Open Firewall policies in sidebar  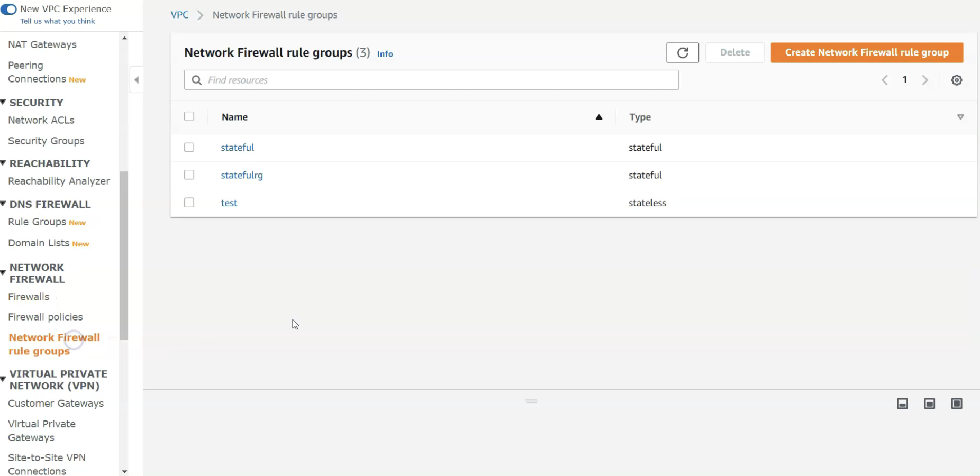click(46, 317)
